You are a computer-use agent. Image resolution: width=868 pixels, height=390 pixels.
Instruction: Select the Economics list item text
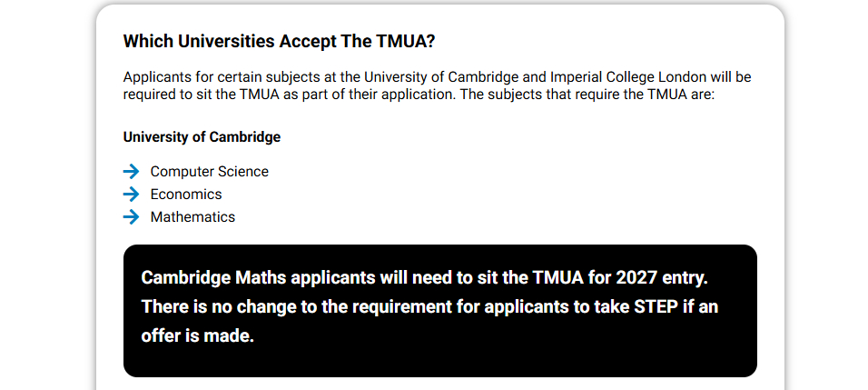tap(186, 194)
